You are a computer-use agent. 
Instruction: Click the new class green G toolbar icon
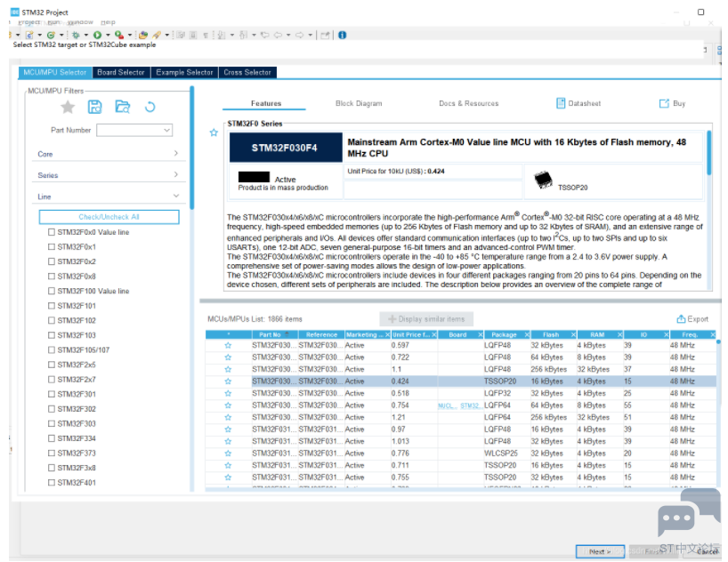coord(51,36)
